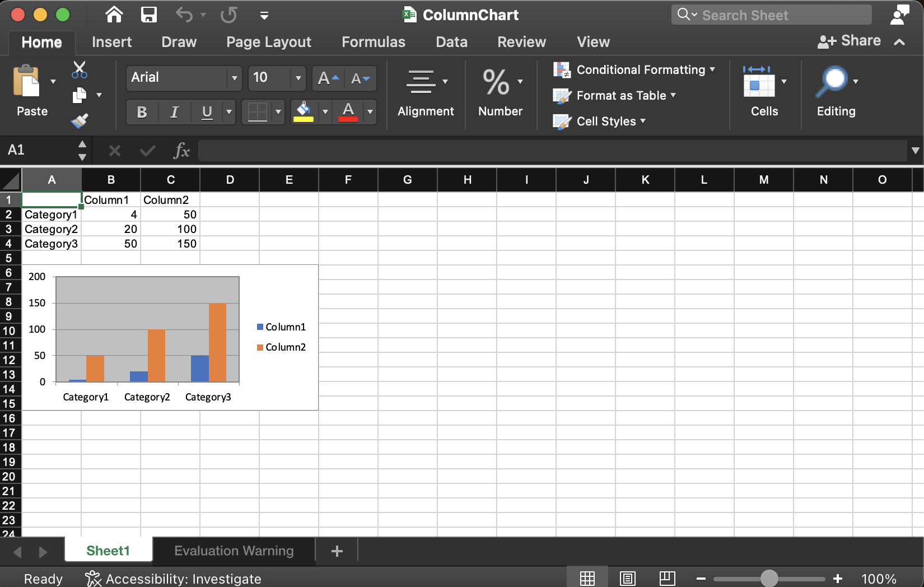The width and height of the screenshot is (924, 587).
Task: Open the font name dropdown
Action: (234, 78)
